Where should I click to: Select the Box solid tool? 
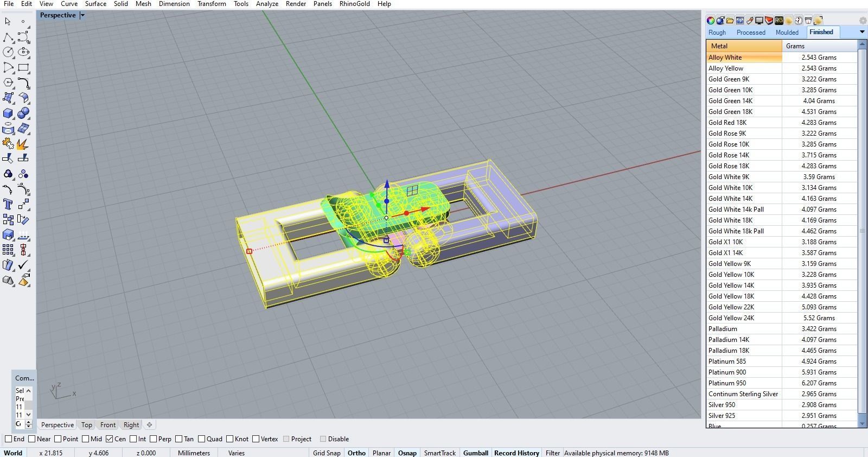click(x=8, y=113)
